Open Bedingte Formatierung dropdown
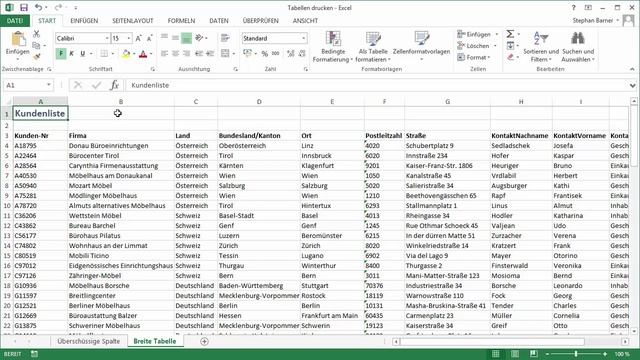This screenshot has width=640, height=360. pyautogui.click(x=333, y=47)
